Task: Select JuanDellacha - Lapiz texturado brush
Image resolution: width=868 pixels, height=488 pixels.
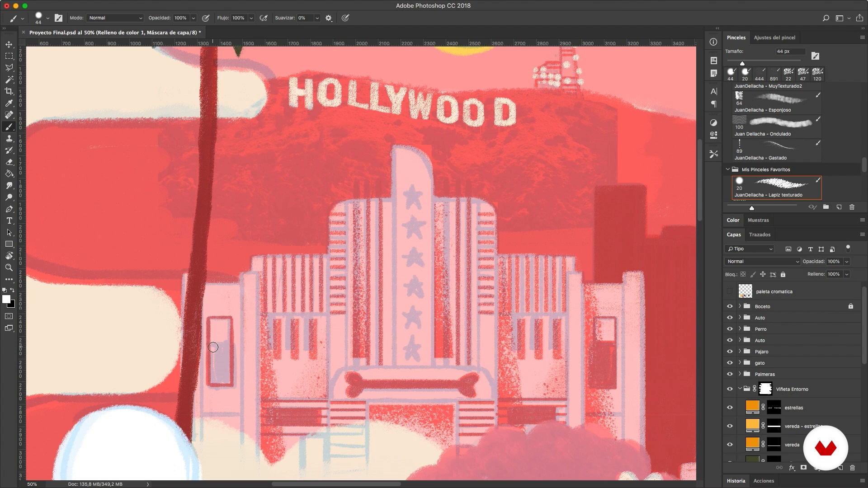Action: tap(777, 188)
